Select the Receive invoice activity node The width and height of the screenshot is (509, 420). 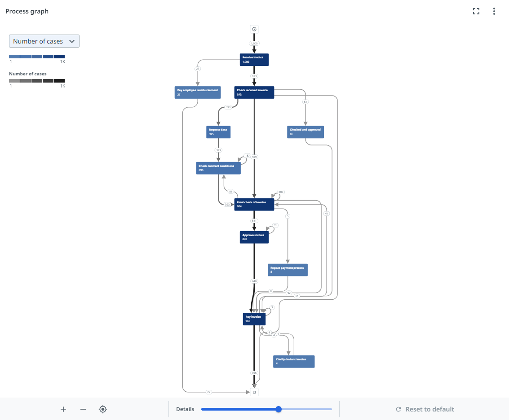(254, 59)
